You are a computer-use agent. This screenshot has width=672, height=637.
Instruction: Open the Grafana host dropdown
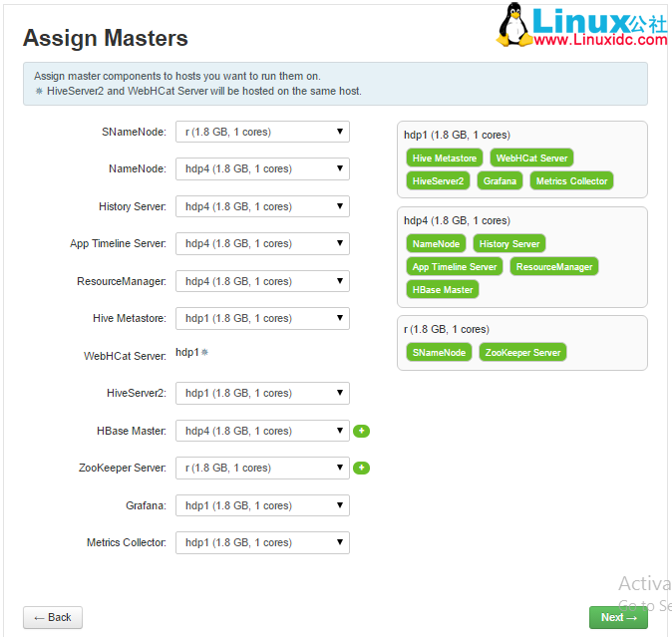tap(262, 505)
